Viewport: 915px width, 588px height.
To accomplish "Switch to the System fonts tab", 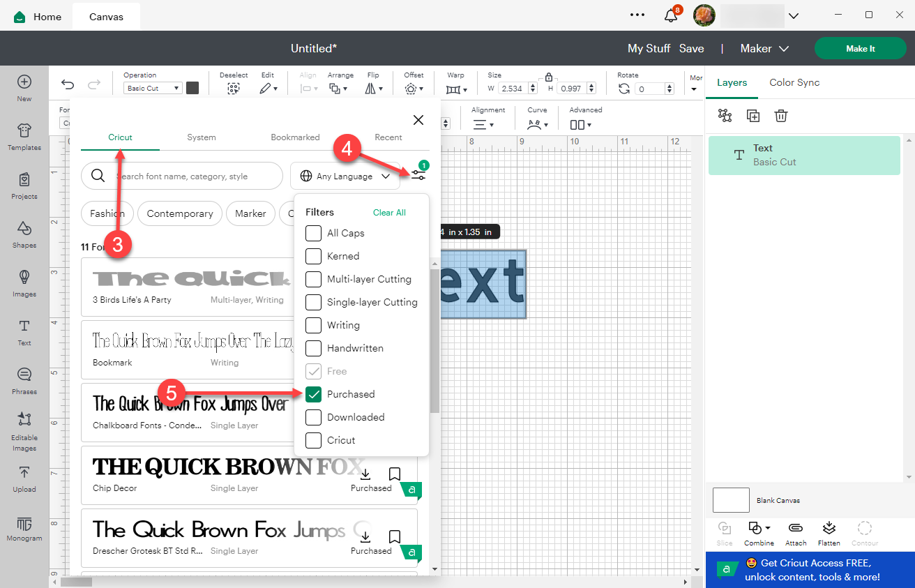I will pos(201,137).
